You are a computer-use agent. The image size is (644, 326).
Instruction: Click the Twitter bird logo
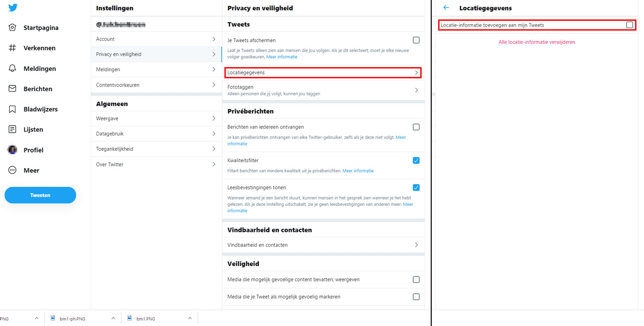[13, 8]
